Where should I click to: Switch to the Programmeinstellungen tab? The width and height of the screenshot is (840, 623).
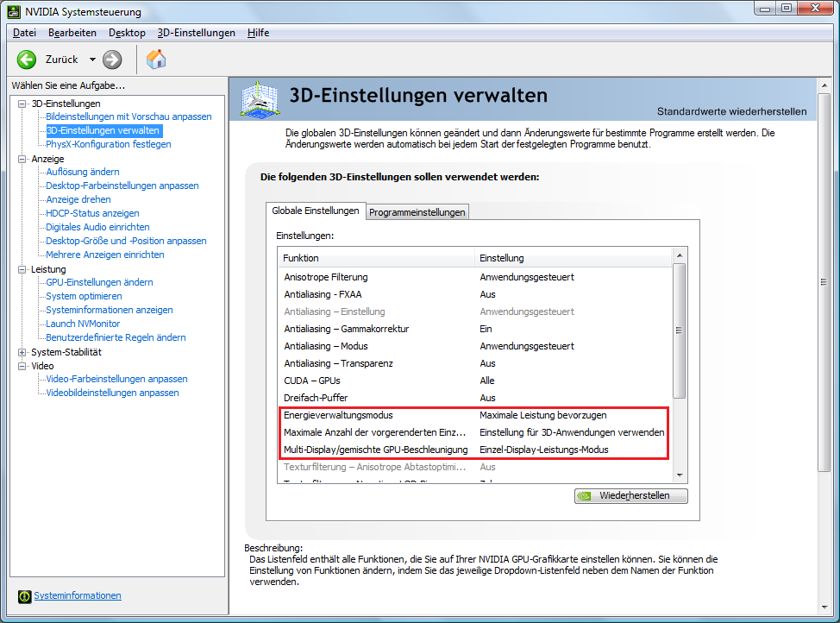pos(417,212)
